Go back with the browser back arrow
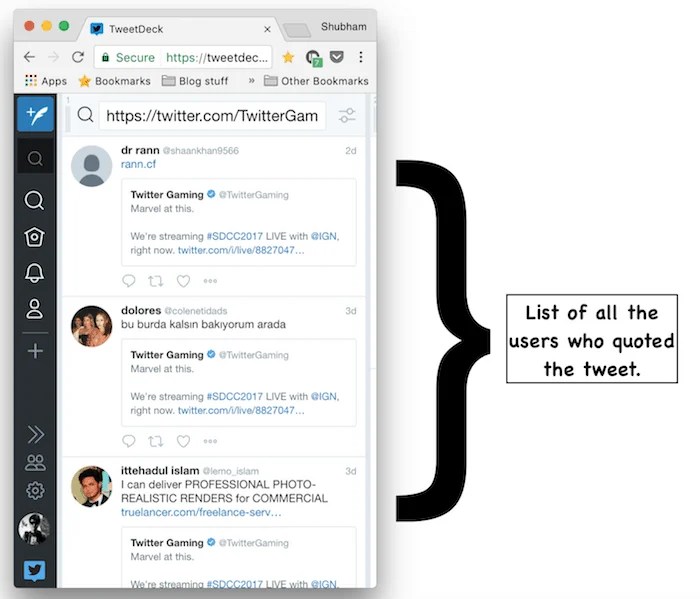The height and width of the screenshot is (599, 700). coord(29,57)
